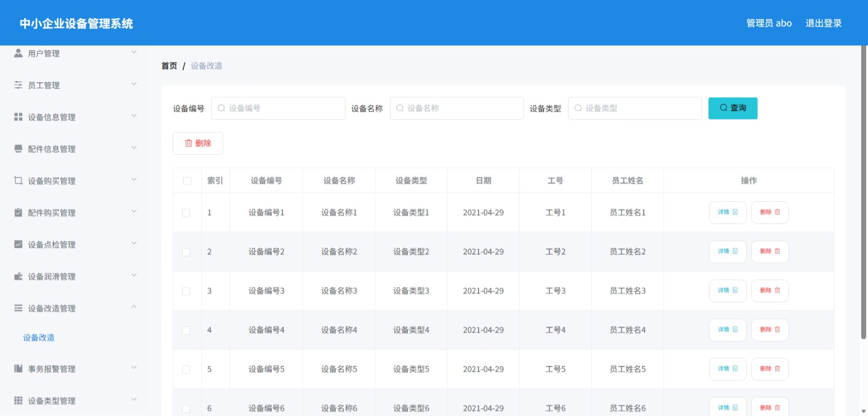The height and width of the screenshot is (416, 868).
Task: Click the magnifier icon on the 查询 button
Action: pyautogui.click(x=723, y=107)
